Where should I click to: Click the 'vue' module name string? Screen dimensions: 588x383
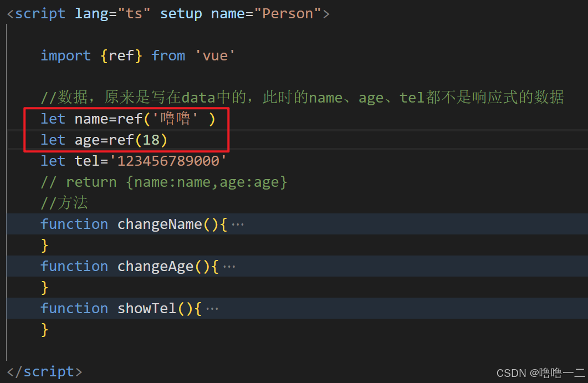(x=214, y=55)
